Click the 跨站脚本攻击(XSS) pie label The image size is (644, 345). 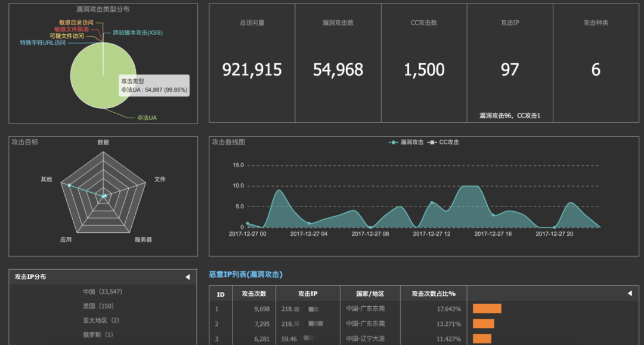click(x=138, y=32)
